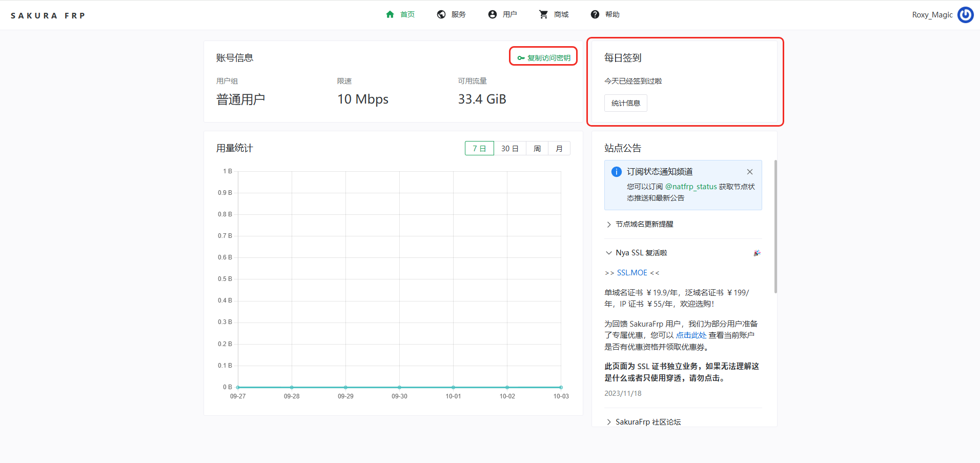The width and height of the screenshot is (980, 463).
Task: Dismiss the 订阅状态通知频道 notice
Action: (750, 172)
